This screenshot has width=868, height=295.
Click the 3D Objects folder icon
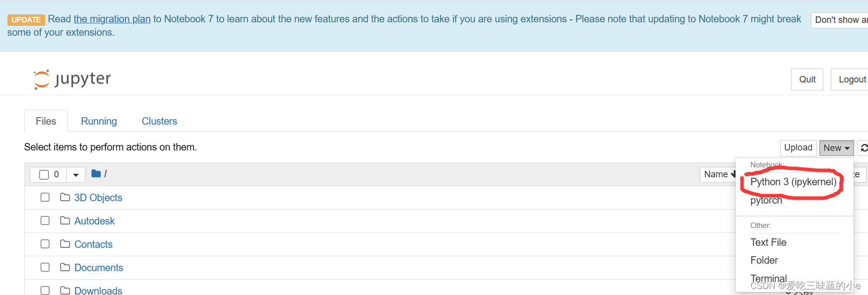click(x=65, y=198)
